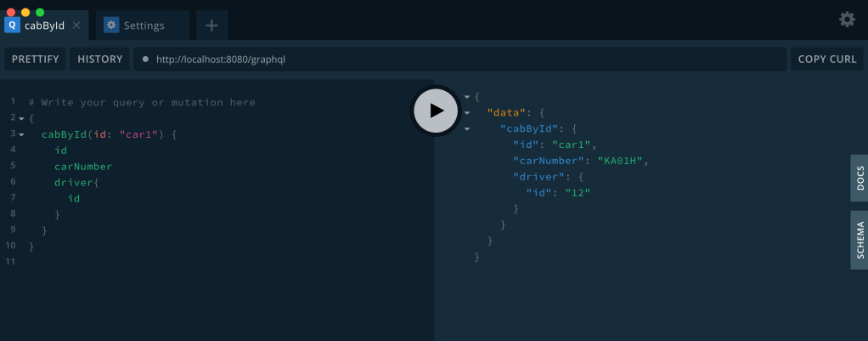This screenshot has width=868, height=341.
Task: Click the endpoint status dot icon
Action: pyautogui.click(x=146, y=60)
